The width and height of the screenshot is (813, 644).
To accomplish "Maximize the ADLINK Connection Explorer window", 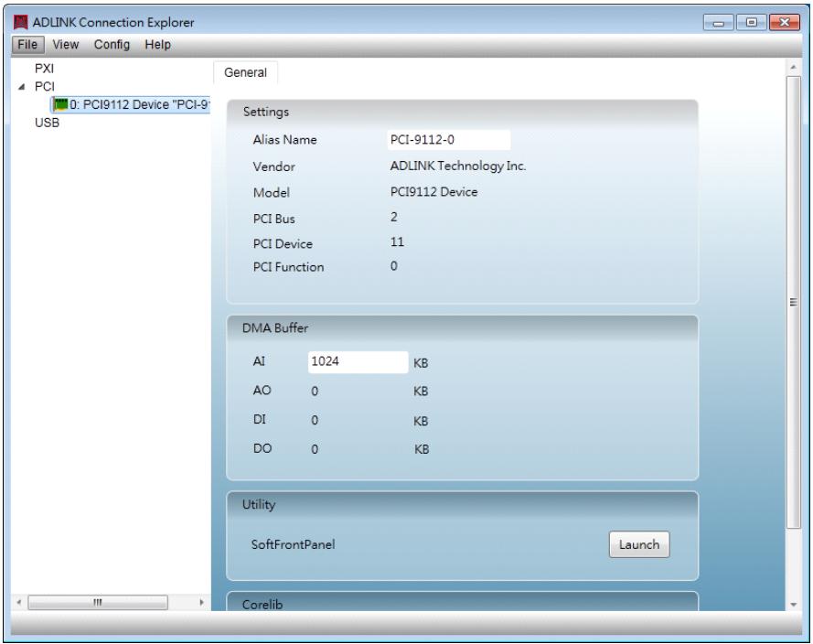I will point(752,22).
